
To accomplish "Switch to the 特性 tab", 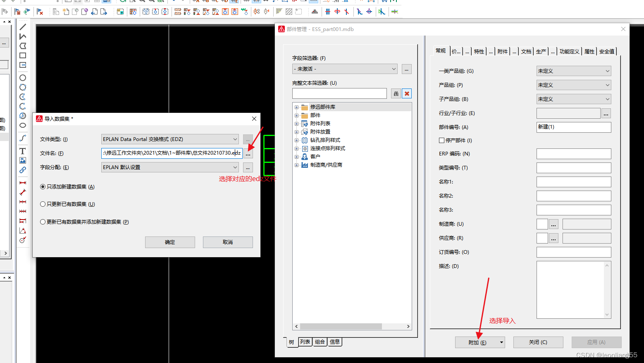I will coord(479,51).
